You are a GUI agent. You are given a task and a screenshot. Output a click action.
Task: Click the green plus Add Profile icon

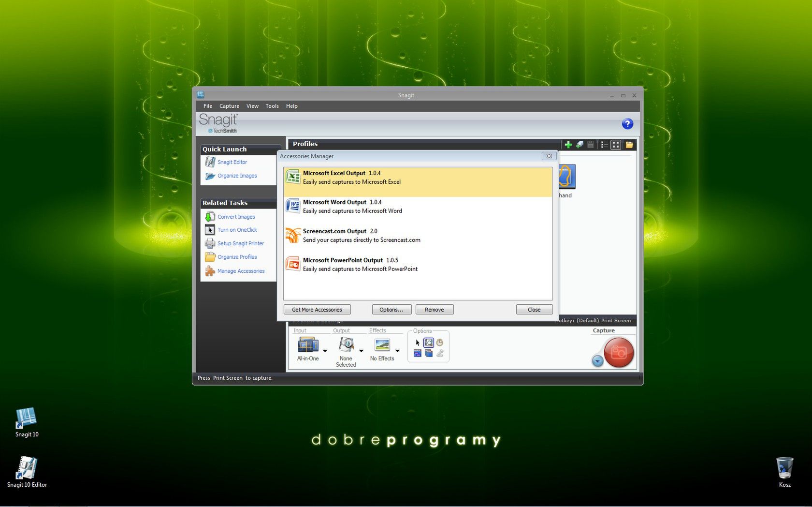pyautogui.click(x=568, y=145)
